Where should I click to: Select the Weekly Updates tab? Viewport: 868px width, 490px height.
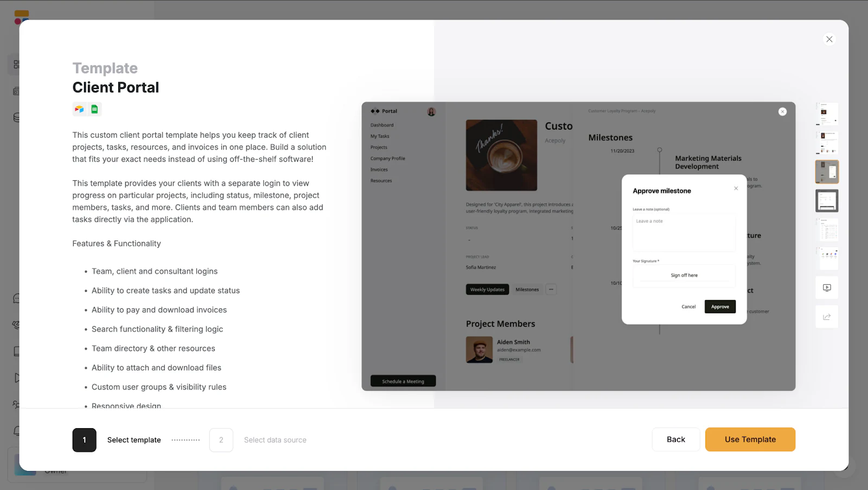(x=487, y=289)
